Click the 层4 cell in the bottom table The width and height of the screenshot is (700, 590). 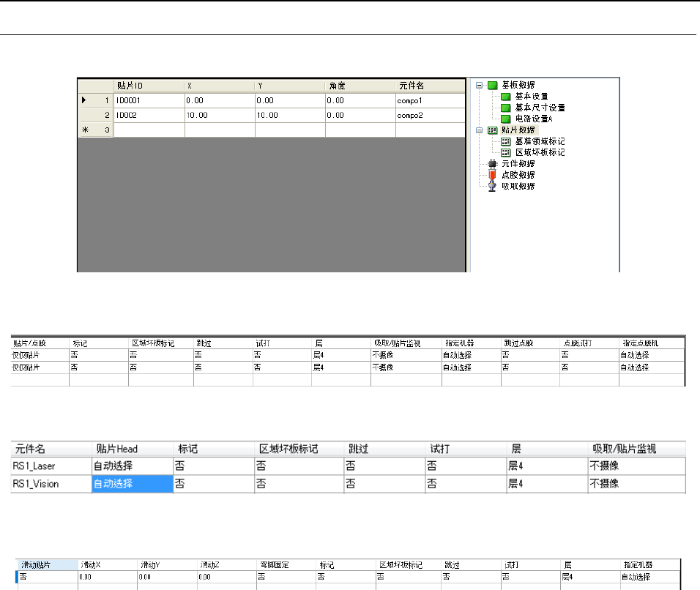[x=591, y=577]
